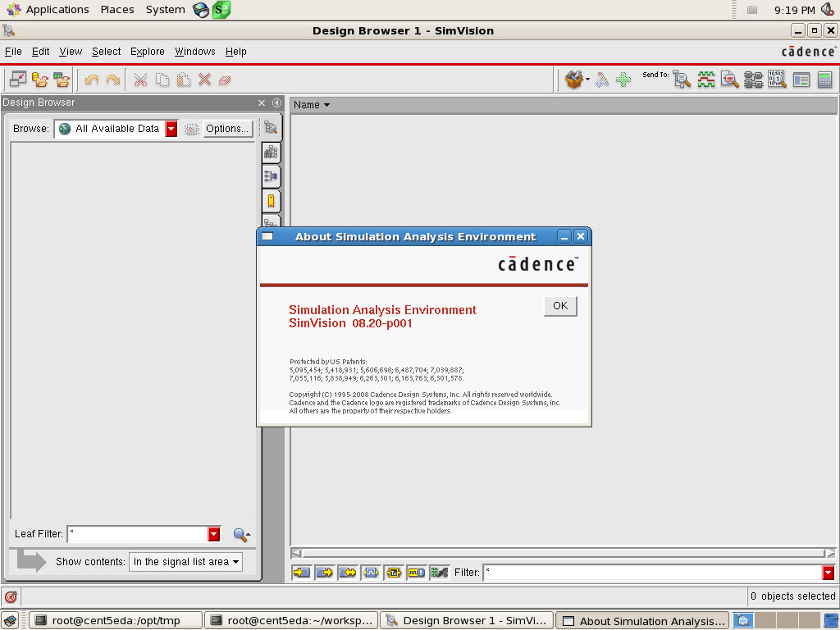
Task: Send selection to Schematic Tracer
Action: [753, 80]
